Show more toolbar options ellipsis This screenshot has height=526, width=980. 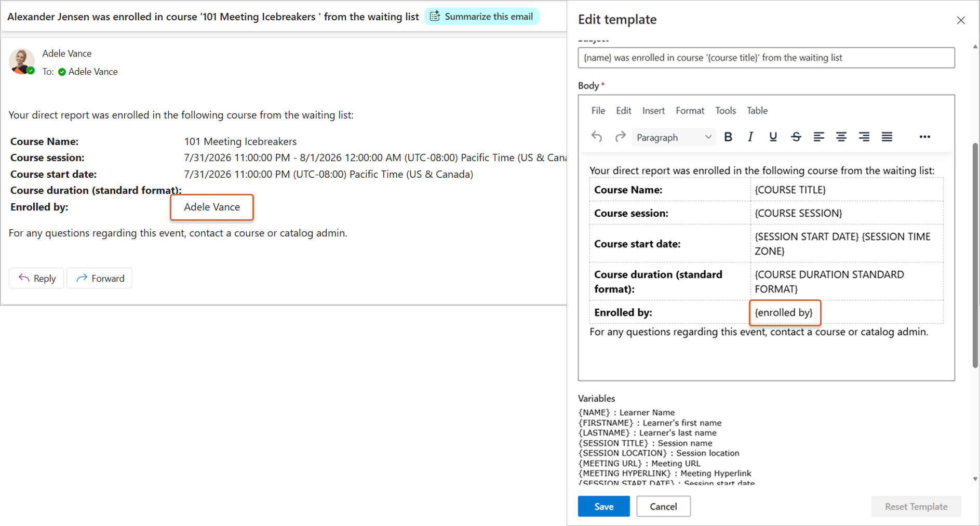point(925,137)
